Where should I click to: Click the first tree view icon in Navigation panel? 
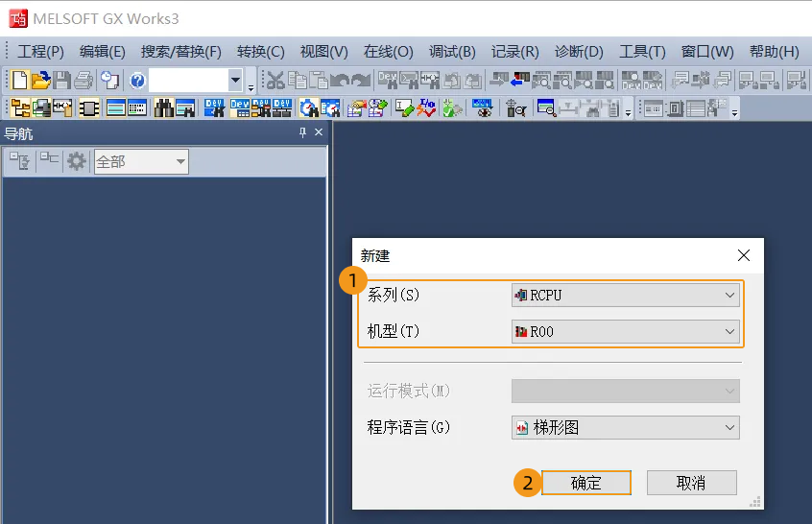tap(20, 161)
